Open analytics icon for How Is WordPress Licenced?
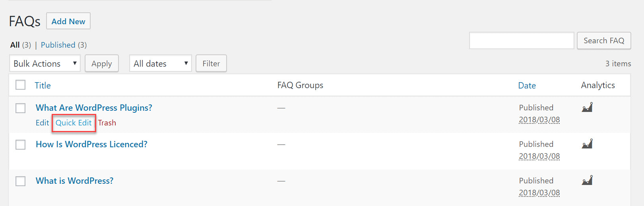This screenshot has width=644, height=206. tap(587, 144)
